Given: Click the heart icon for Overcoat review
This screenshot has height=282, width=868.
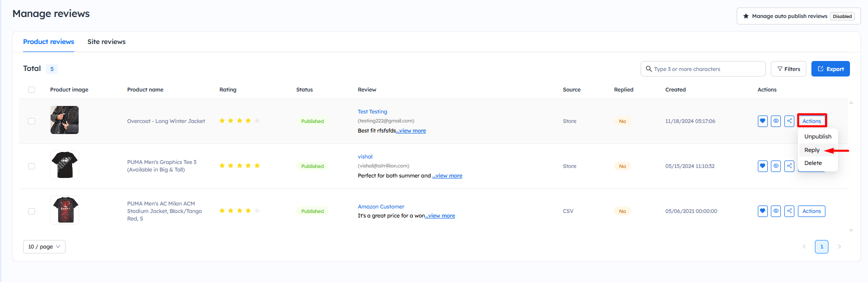Looking at the screenshot, I should pos(762,121).
